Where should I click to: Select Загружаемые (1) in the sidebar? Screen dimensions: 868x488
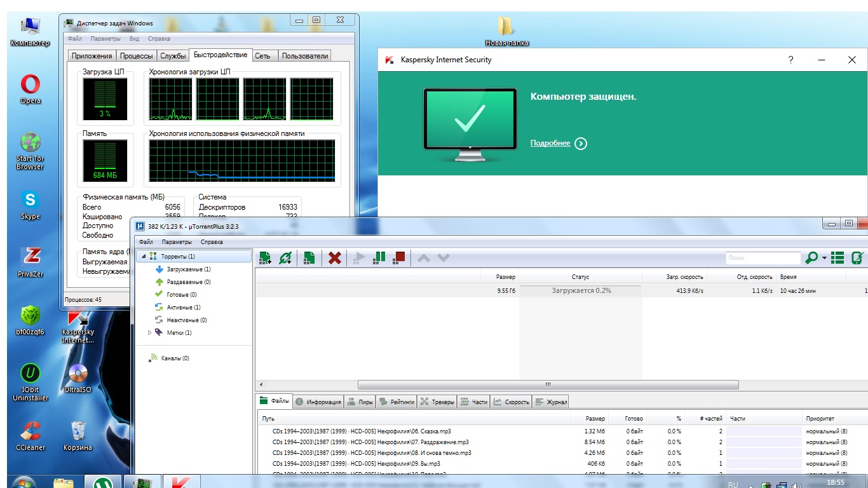[x=188, y=269]
